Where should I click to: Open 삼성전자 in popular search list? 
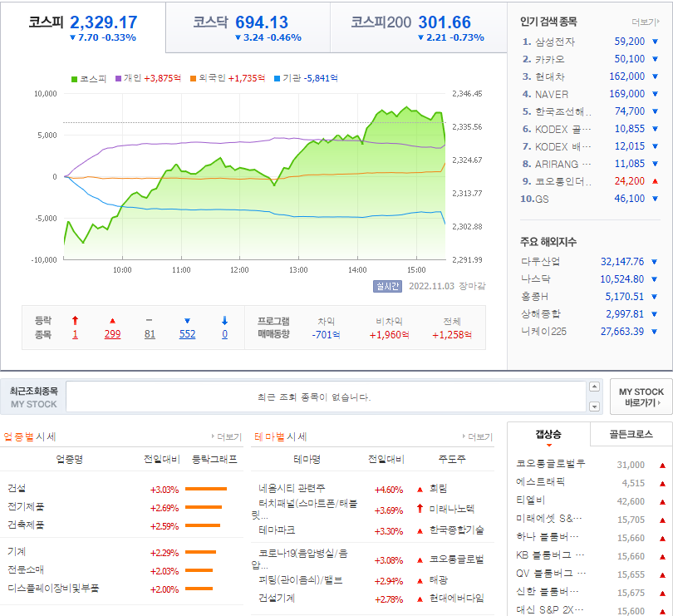pos(554,42)
